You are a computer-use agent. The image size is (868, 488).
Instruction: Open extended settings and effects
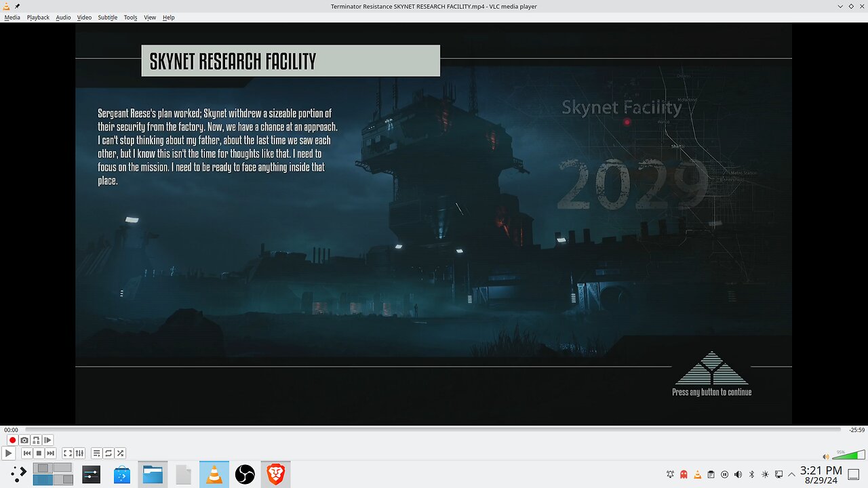pyautogui.click(x=79, y=453)
